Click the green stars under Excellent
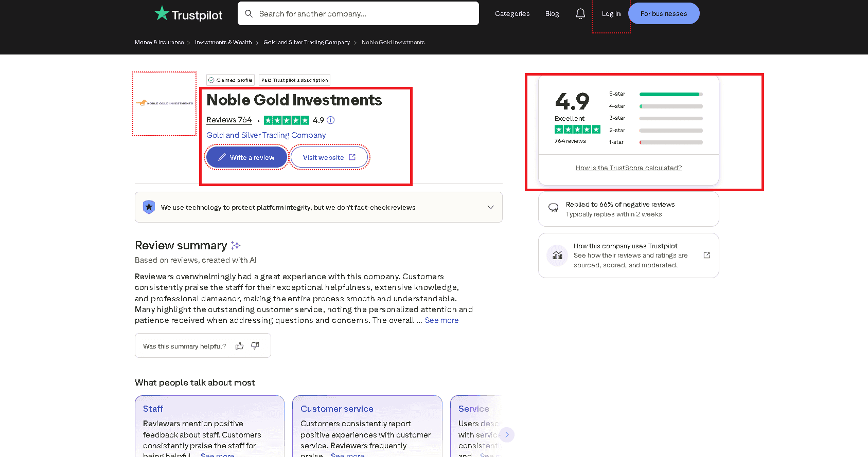868x457 pixels. click(577, 130)
